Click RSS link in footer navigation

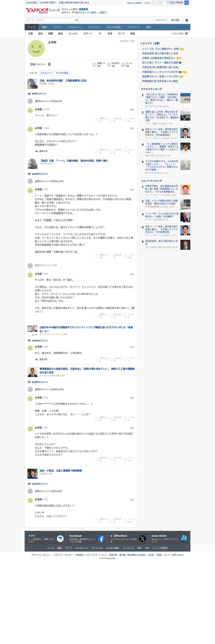click(147, 548)
